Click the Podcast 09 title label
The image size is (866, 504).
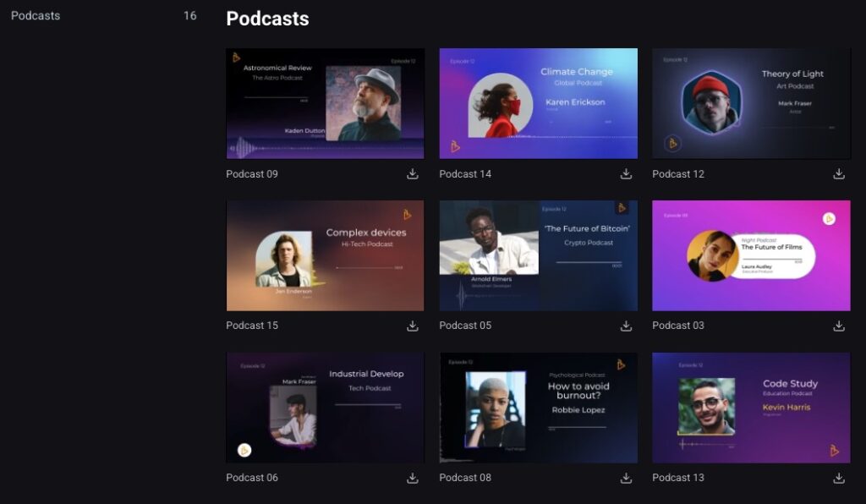[x=252, y=174]
